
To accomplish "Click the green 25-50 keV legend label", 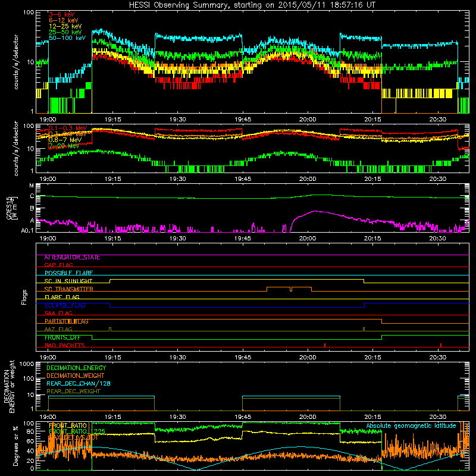I will point(65,32).
